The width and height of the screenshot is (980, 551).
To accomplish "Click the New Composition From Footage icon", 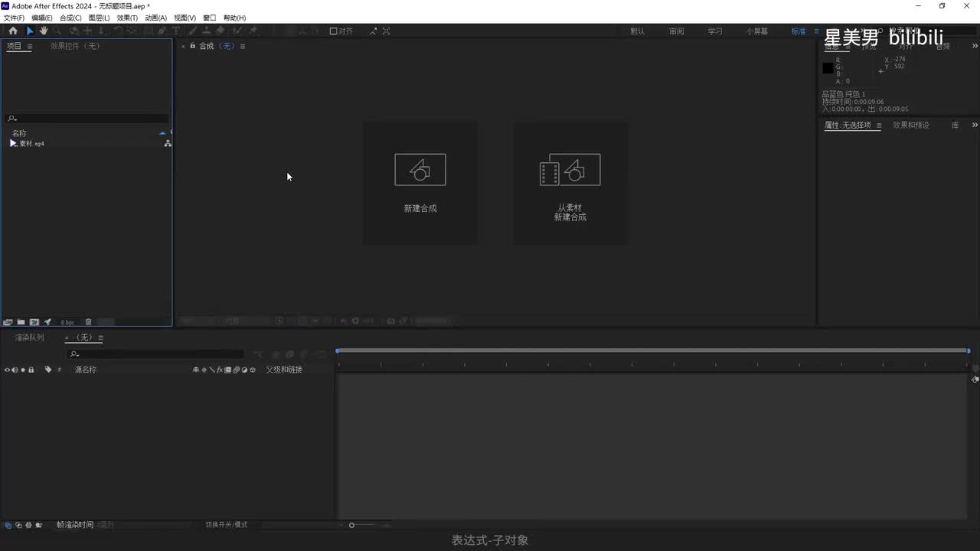I will [570, 170].
